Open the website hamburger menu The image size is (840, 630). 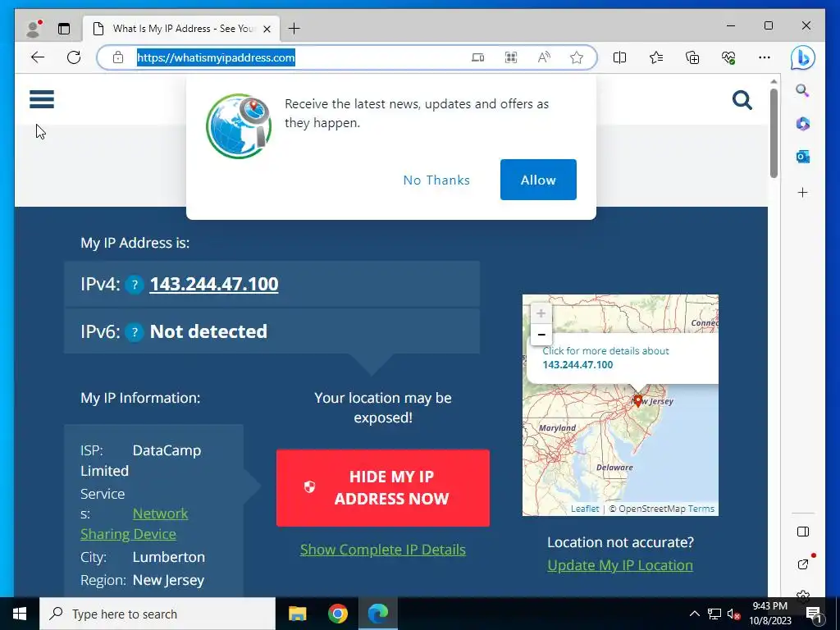click(42, 99)
